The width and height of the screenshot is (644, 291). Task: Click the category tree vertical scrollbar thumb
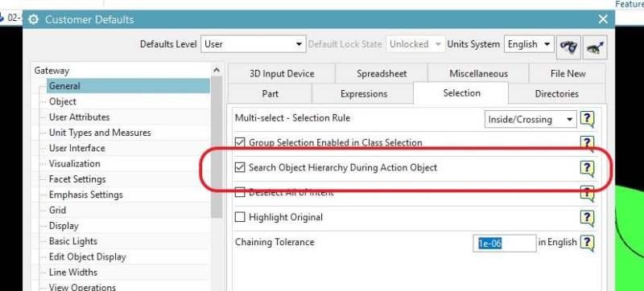(x=217, y=148)
